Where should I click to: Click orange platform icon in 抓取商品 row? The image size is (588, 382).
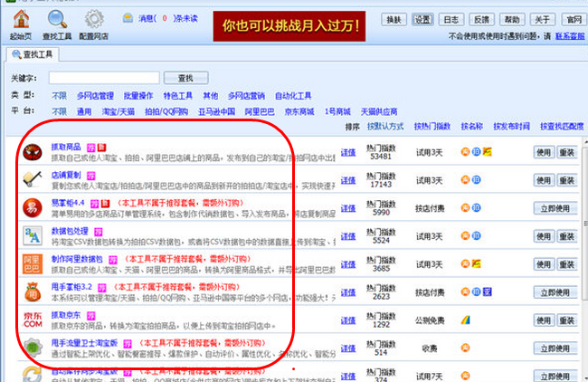(465, 152)
